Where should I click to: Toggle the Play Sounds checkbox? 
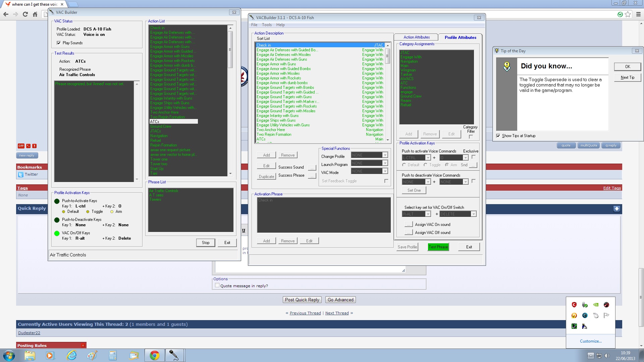[x=59, y=43]
